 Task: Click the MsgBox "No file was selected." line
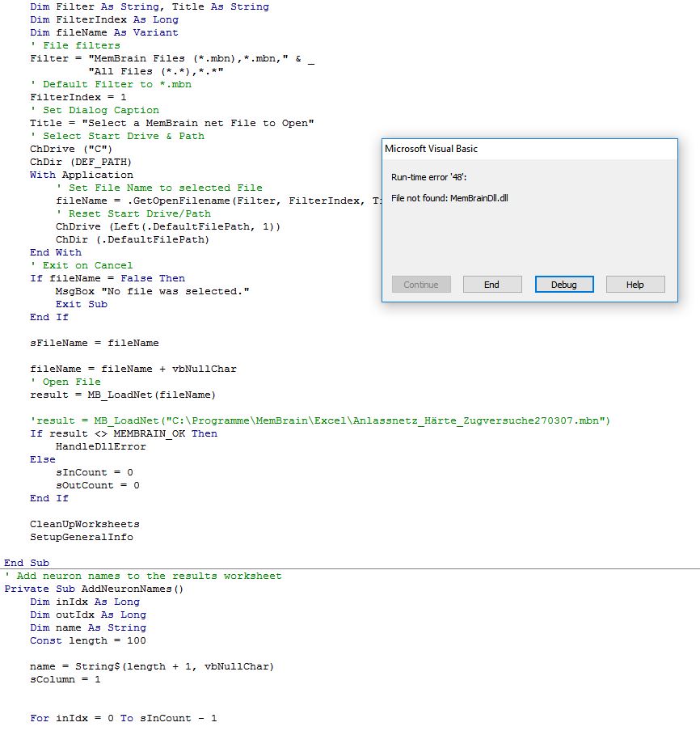click(x=152, y=291)
